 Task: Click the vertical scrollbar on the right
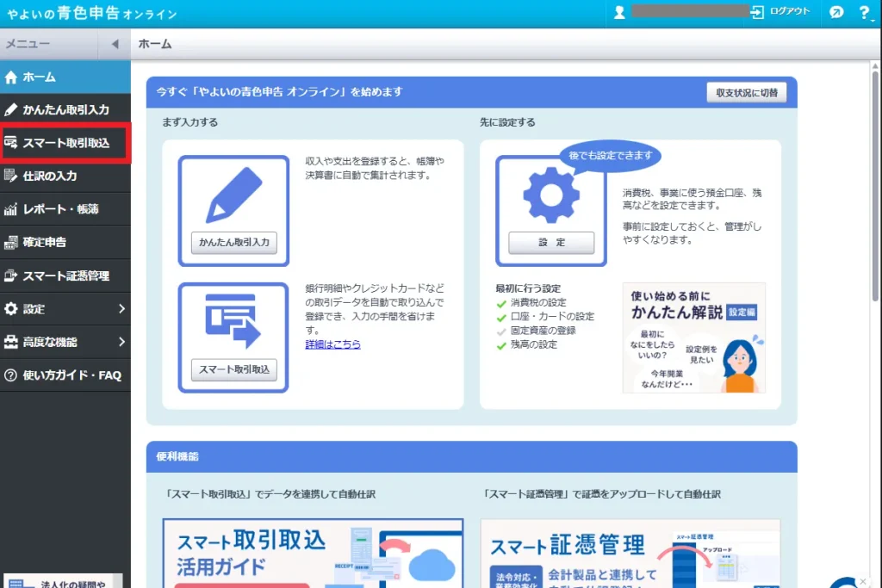(875, 185)
